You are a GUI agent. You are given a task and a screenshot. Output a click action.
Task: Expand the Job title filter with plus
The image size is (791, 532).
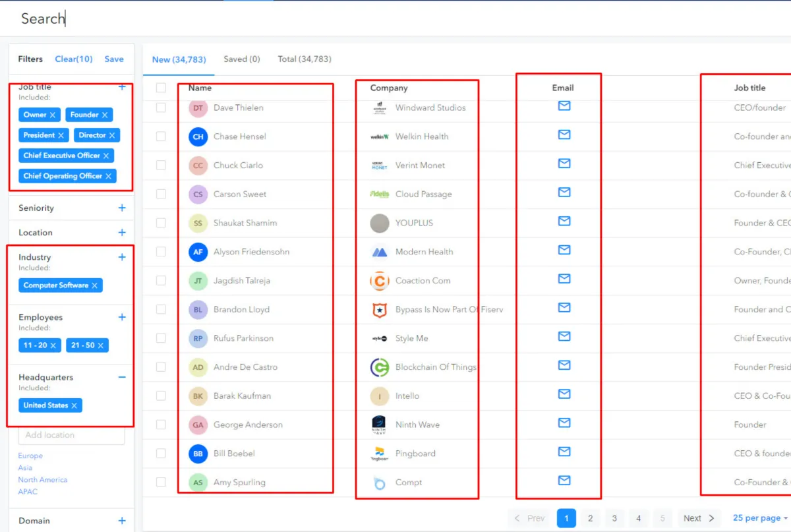[x=122, y=87]
